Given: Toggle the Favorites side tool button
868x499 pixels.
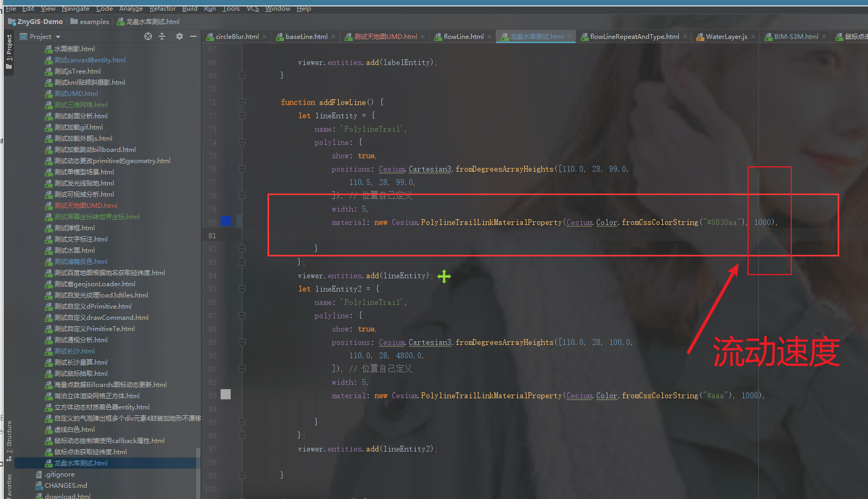Looking at the screenshot, I should pyautogui.click(x=9, y=486).
